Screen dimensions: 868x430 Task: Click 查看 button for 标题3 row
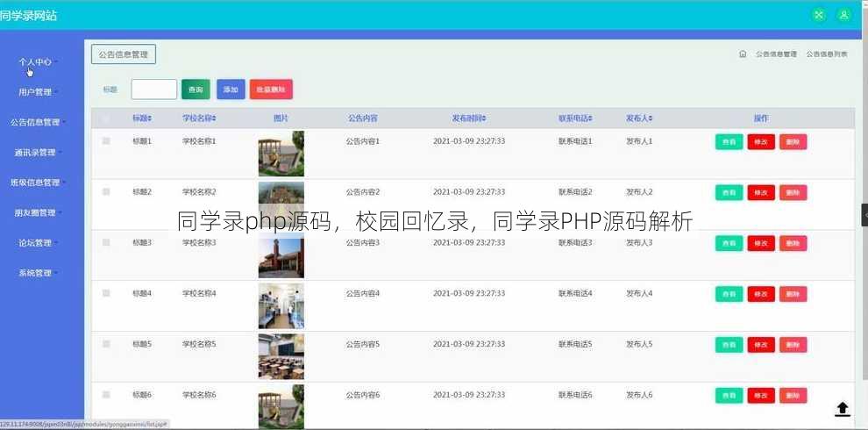[729, 243]
